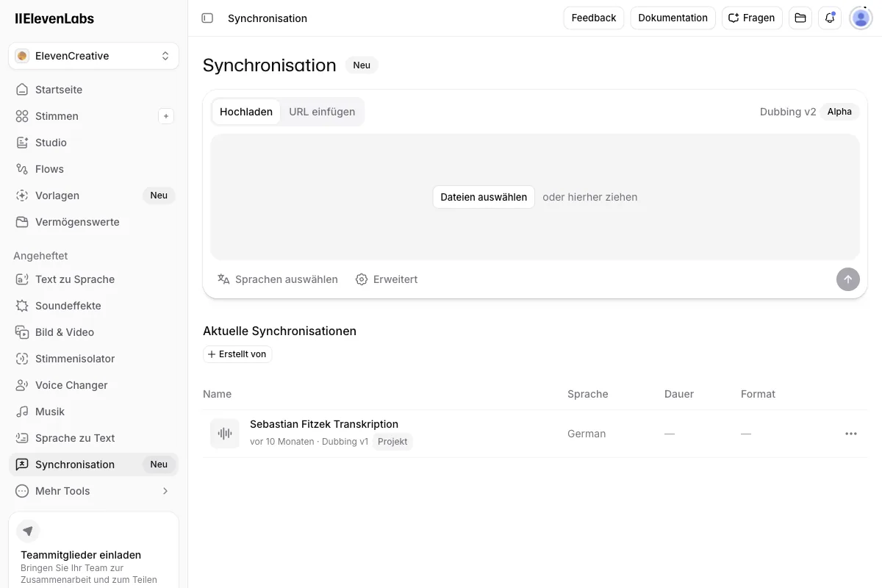The width and height of the screenshot is (882, 588).
Task: Click the plus icon next to Stimmen
Action: click(x=166, y=116)
